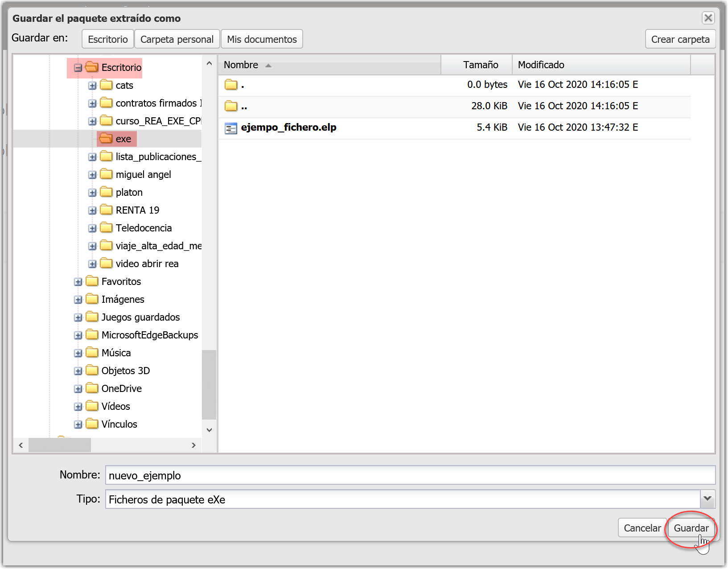The width and height of the screenshot is (728, 569).
Task: Click the Teledocencia folder icon
Action: pos(107,228)
